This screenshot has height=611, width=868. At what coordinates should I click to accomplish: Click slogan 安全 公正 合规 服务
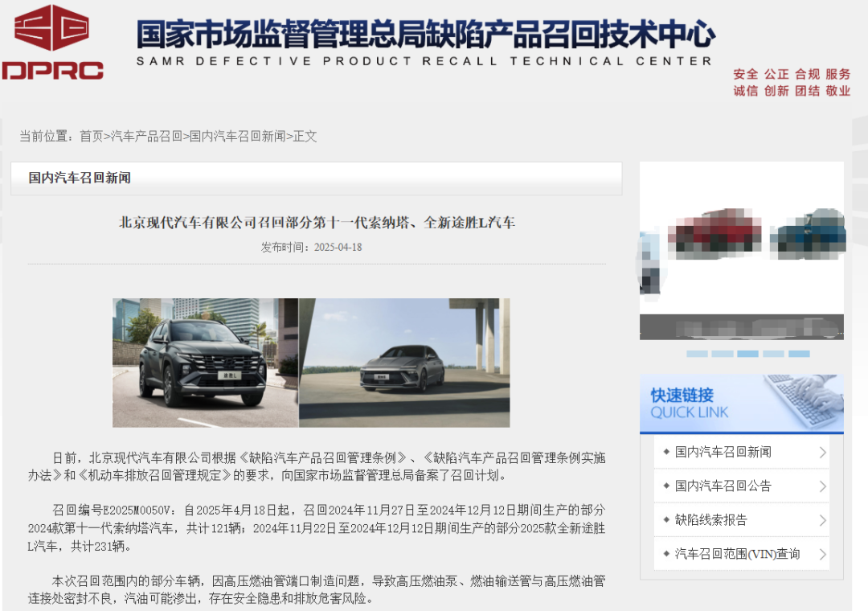792,74
